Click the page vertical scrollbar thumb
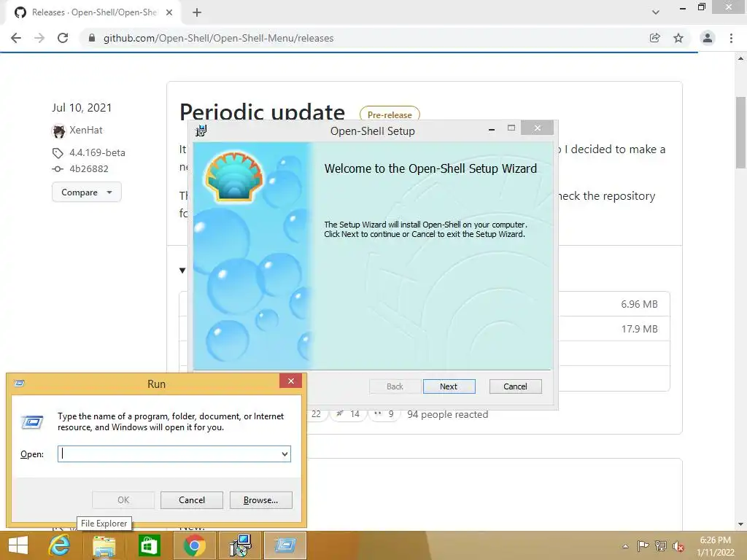 [x=740, y=133]
